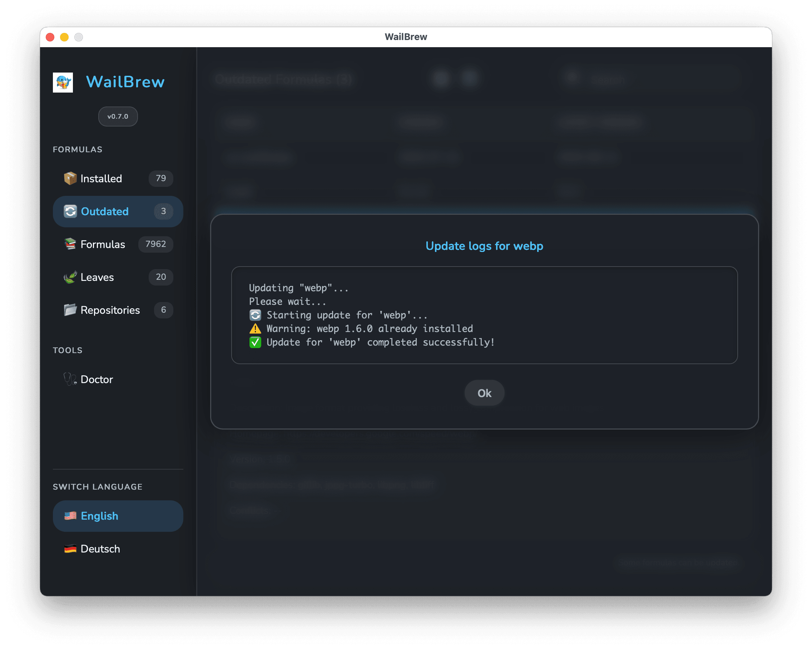
Task: Click the Outdated refresh arrows icon
Action: [x=70, y=211]
